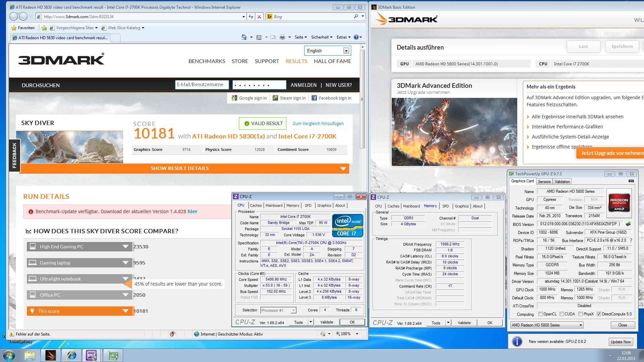Open RESULTS in 3DMark site navigation

click(x=297, y=61)
